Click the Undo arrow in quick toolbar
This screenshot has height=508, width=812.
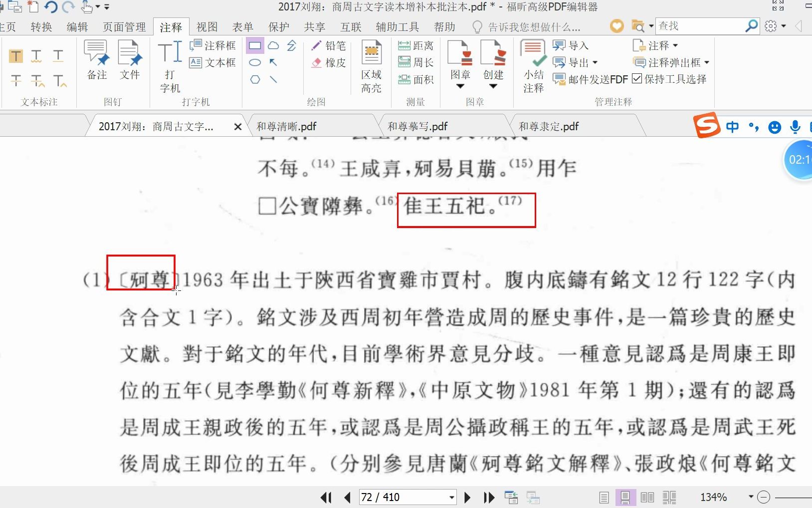click(x=50, y=7)
